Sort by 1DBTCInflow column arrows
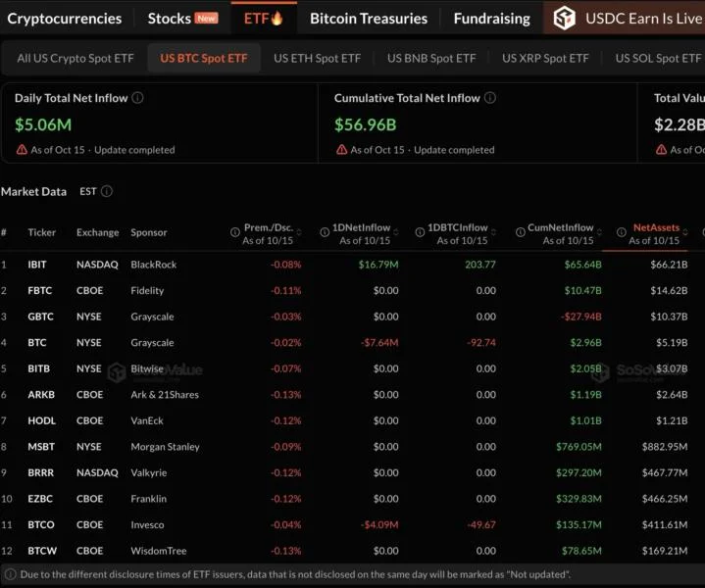The width and height of the screenshot is (705, 588). pyautogui.click(x=493, y=232)
